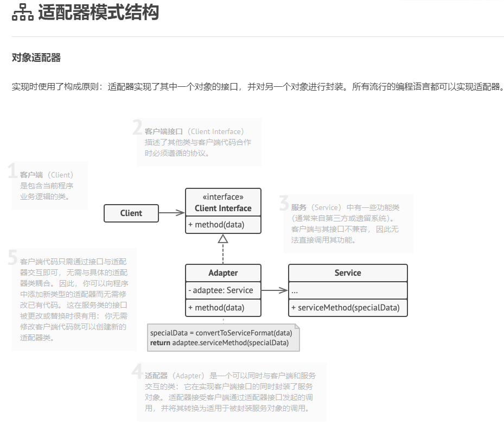The height and width of the screenshot is (425, 504).
Task: Click + method(data) under Client Interface
Action: [x=223, y=225]
